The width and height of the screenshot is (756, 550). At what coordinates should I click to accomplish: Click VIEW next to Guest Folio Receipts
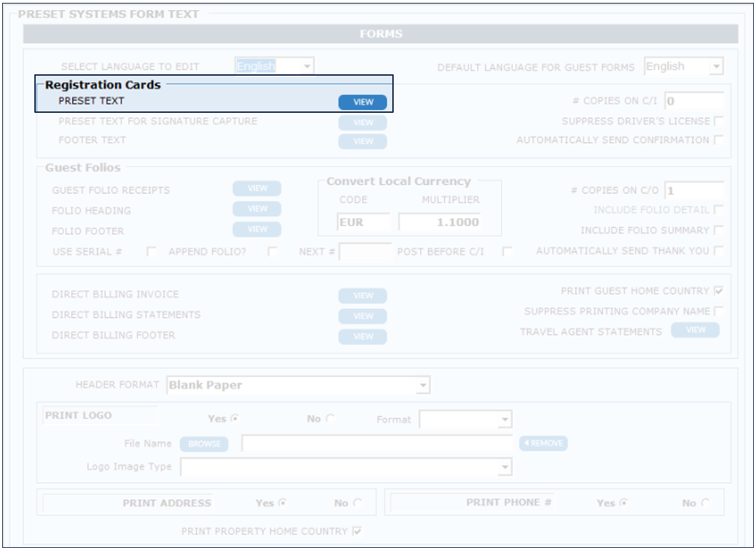pyautogui.click(x=257, y=189)
